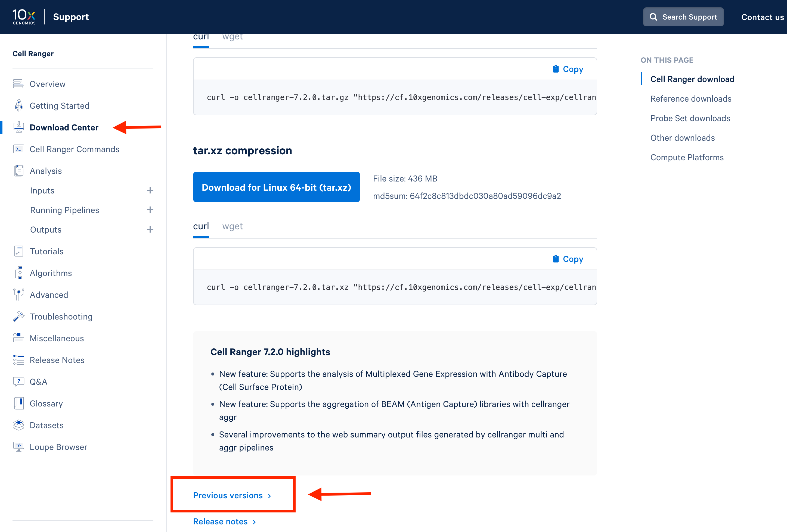Click the Q&A question icon
Viewport: 787px width, 532px height.
pos(18,382)
